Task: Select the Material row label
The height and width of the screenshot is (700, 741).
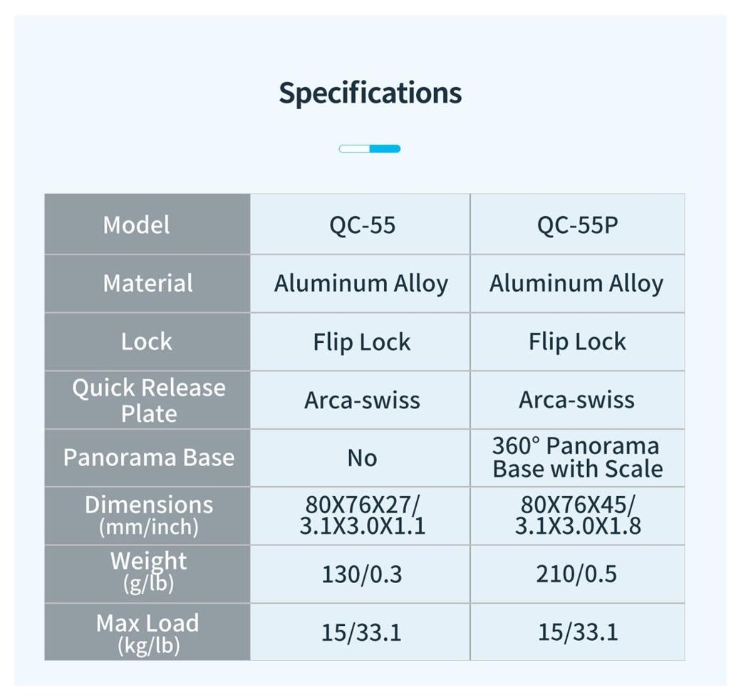Action: [x=147, y=284]
